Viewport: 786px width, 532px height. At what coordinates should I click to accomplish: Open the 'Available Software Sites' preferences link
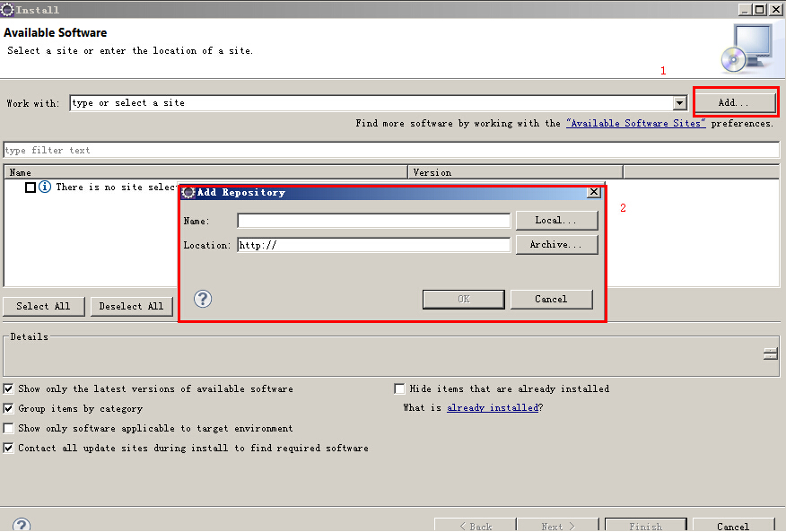click(x=635, y=124)
